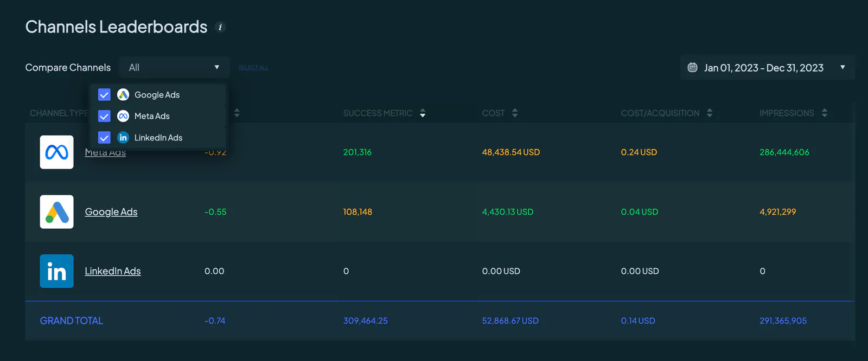Screen dimensions: 868x361
Task: Click the info icon beside Channels Leaderboards
Action: 220,27
